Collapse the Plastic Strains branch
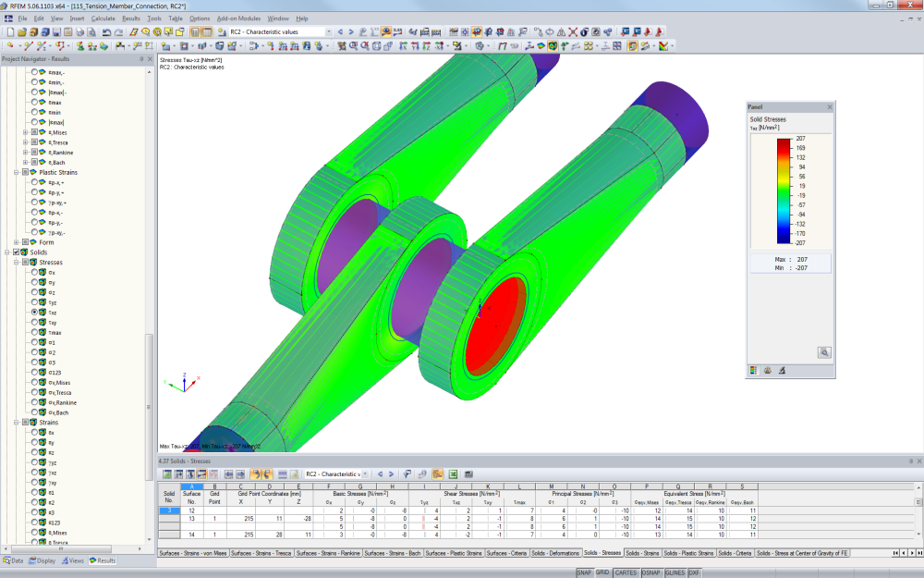This screenshot has height=578, width=924. pyautogui.click(x=17, y=172)
